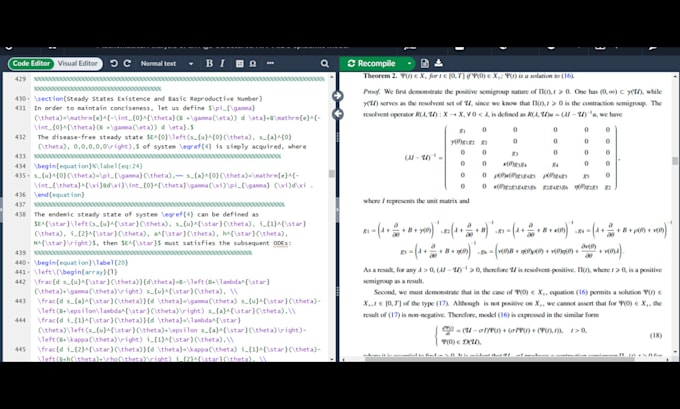Screen dimensions: 680x409
Task: Place cursor on '\section{Steady States Existence' line
Action: point(147,99)
